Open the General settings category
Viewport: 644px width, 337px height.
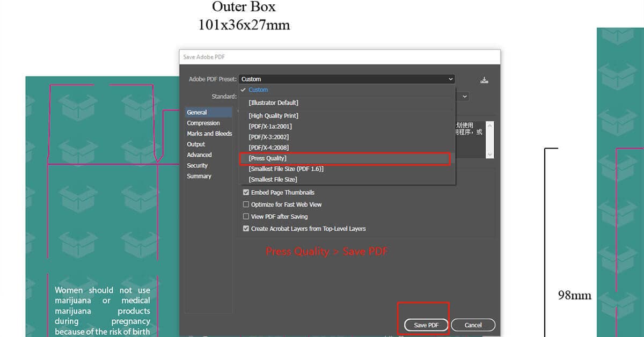209,113
